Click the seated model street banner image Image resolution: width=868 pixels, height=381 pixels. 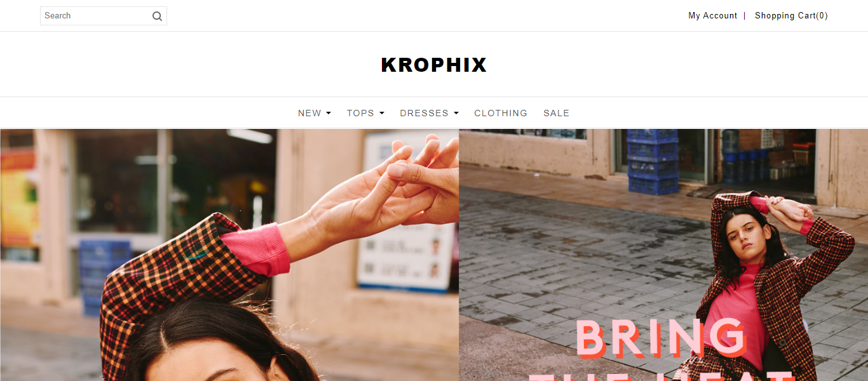(x=663, y=255)
